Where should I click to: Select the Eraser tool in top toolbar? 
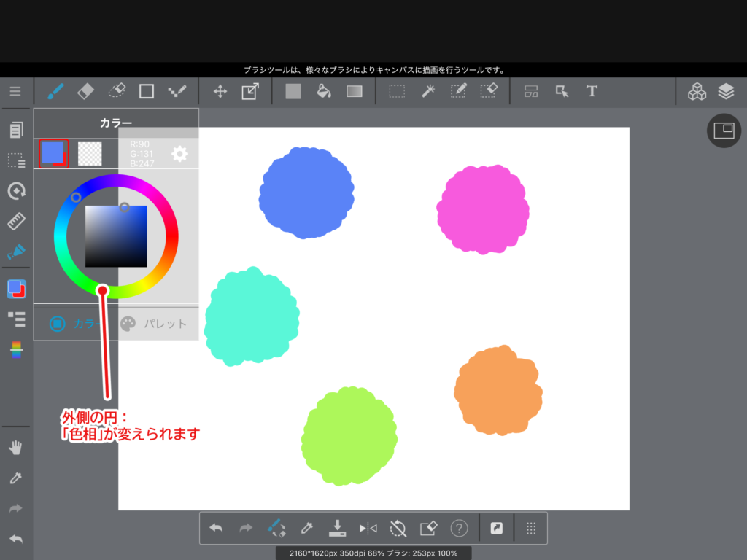click(x=85, y=91)
